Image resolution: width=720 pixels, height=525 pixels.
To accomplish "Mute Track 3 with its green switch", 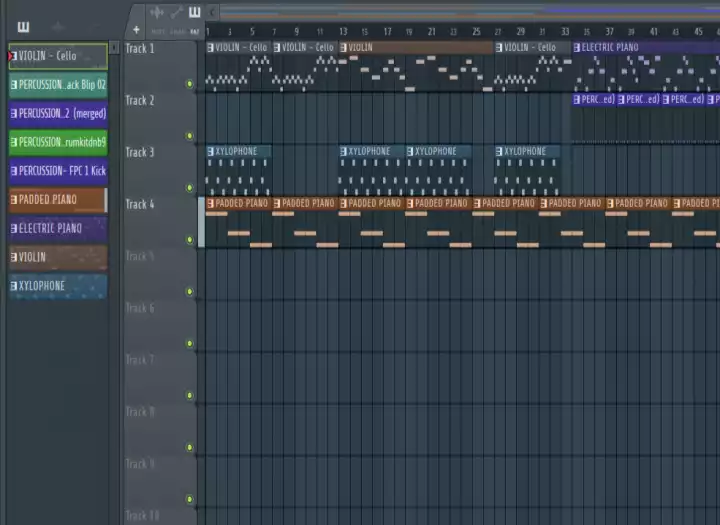I will point(189,187).
